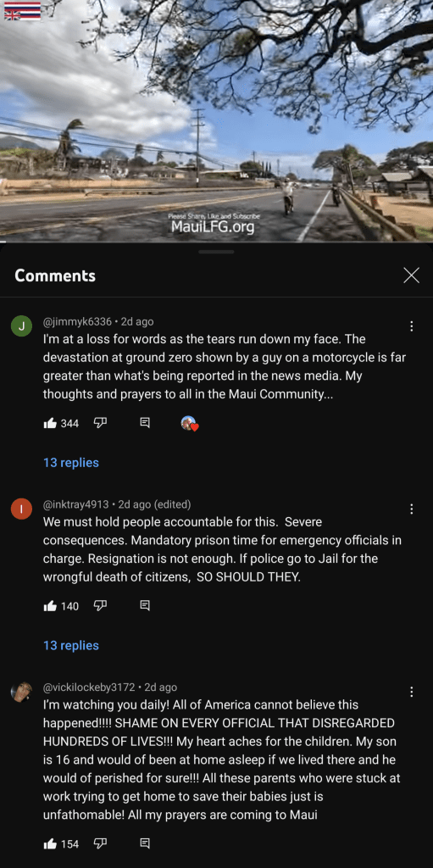This screenshot has height=868, width=433.
Task: Close the Comments panel
Action: click(412, 275)
